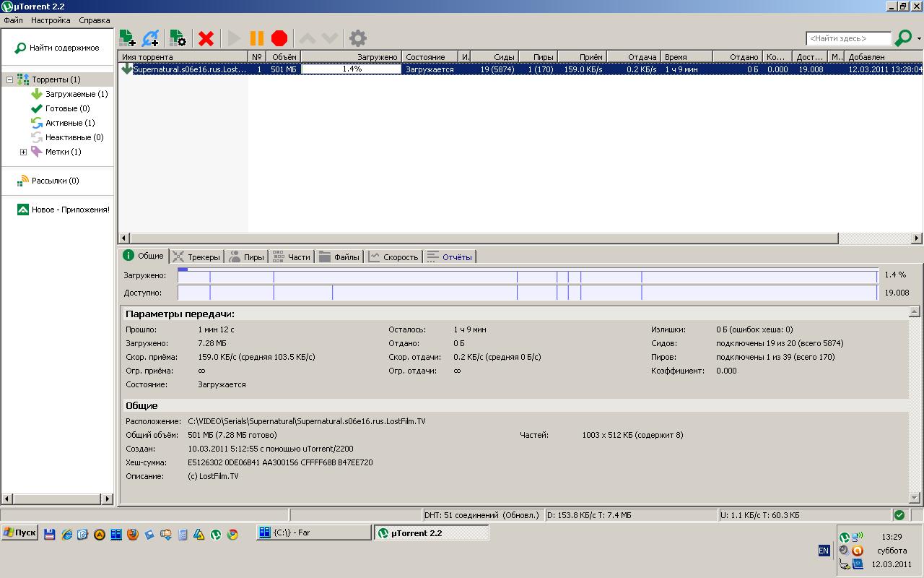This screenshot has height=578, width=924.
Task: Click Far manager button in the taskbar
Action: tap(314, 532)
